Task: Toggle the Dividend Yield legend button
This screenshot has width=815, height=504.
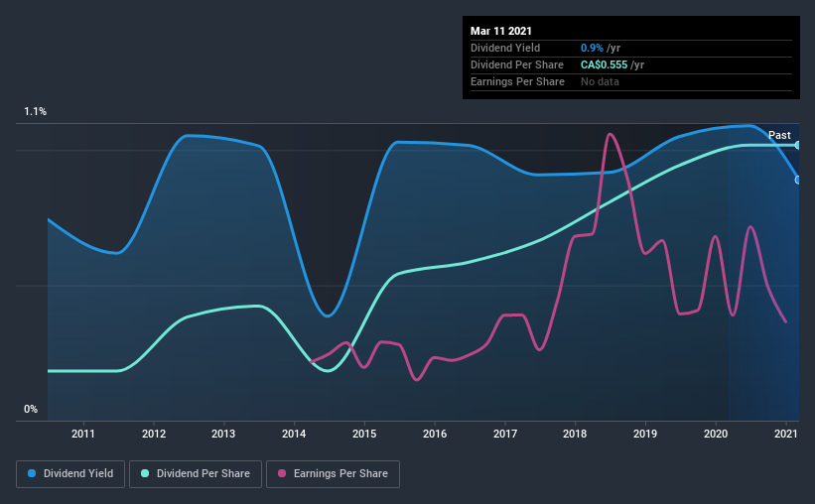Action: tap(70, 474)
